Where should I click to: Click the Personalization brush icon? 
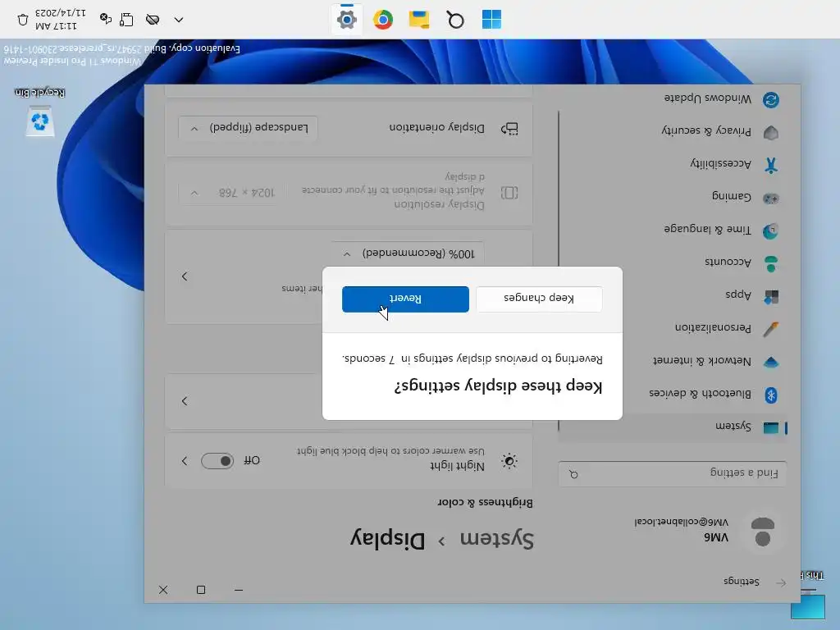771,329
